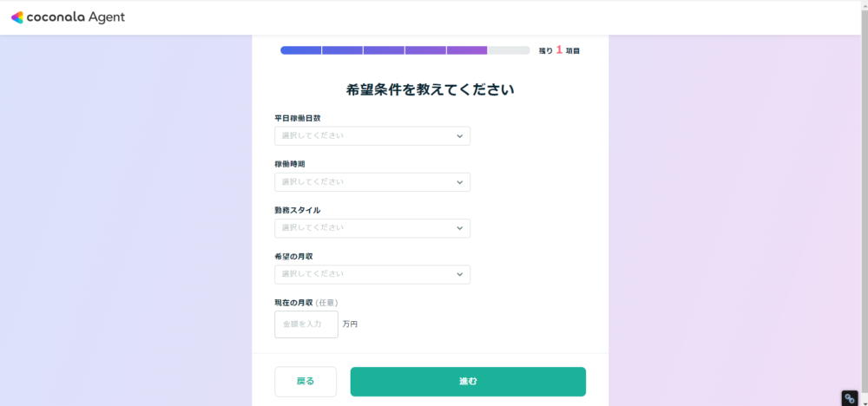Click the 残り1項目 remaining counter
Viewport: 868px width, 406px height.
[559, 50]
